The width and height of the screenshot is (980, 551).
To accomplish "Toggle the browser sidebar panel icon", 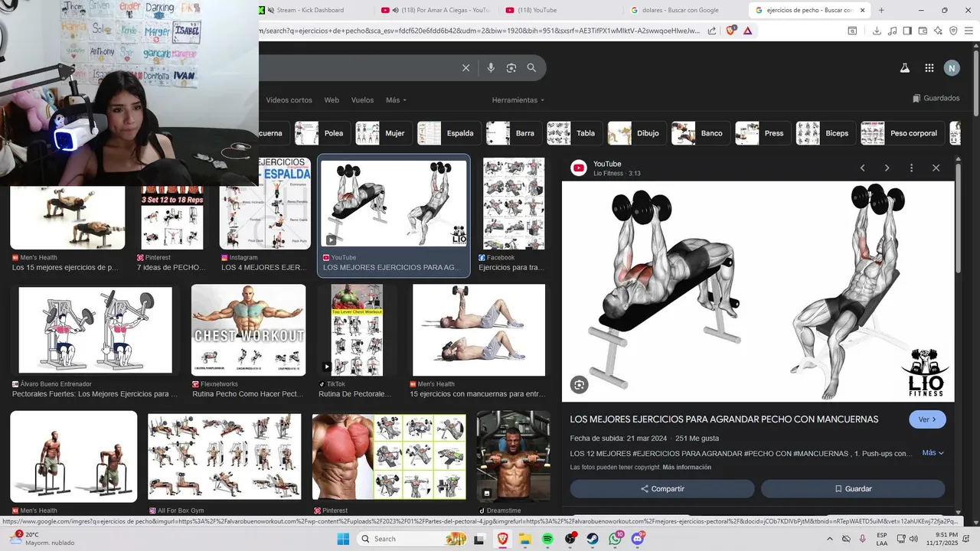I will point(907,31).
